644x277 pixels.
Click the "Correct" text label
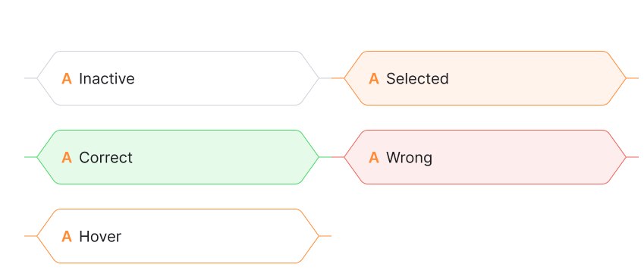pyautogui.click(x=106, y=157)
